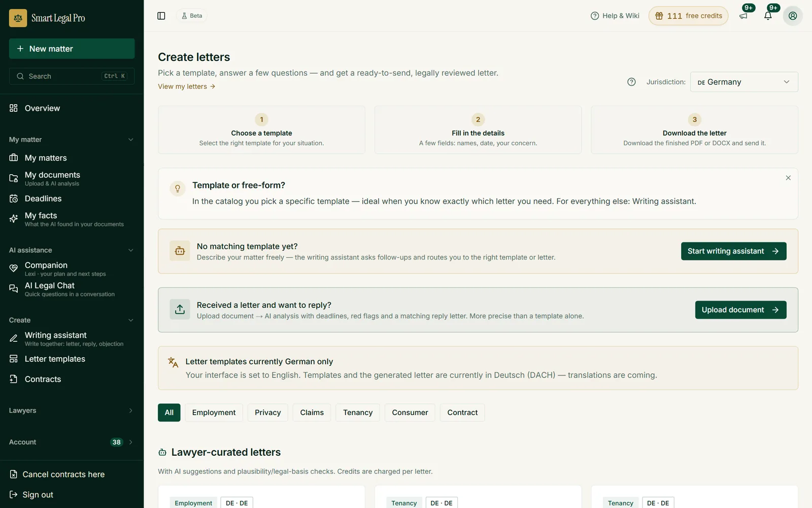
Task: Expand the Lawyers section
Action: click(72, 410)
